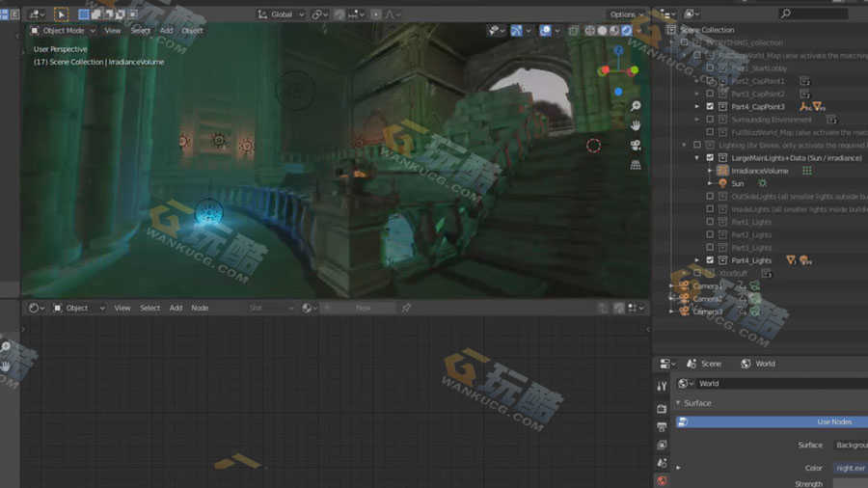Open the Object Mode dropdown
Screen dimensions: 868x488
click(63, 31)
